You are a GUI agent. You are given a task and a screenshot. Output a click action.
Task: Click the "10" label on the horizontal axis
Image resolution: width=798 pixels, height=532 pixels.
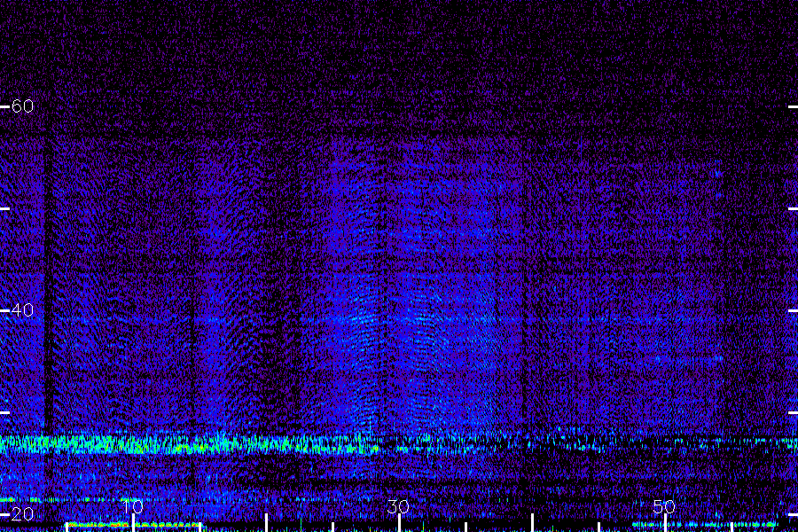133,506
